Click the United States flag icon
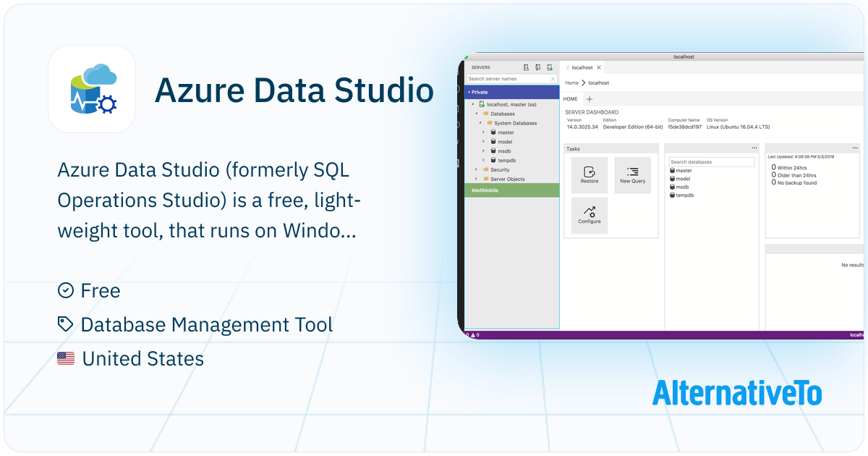This screenshot has height=456, width=868. click(66, 358)
